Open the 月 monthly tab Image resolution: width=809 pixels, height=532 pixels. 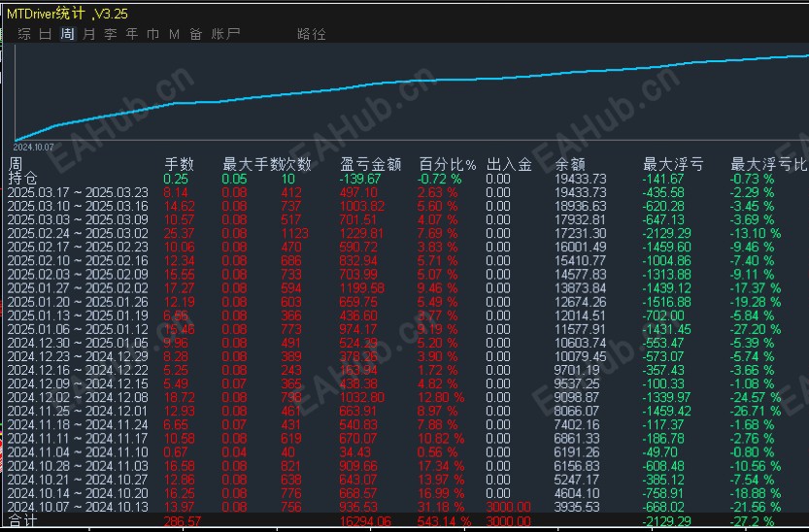[x=88, y=34]
